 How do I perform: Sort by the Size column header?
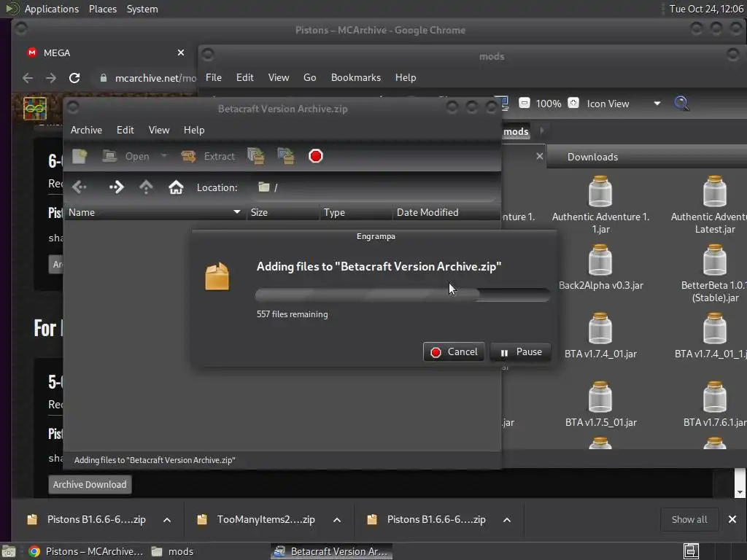(x=283, y=212)
